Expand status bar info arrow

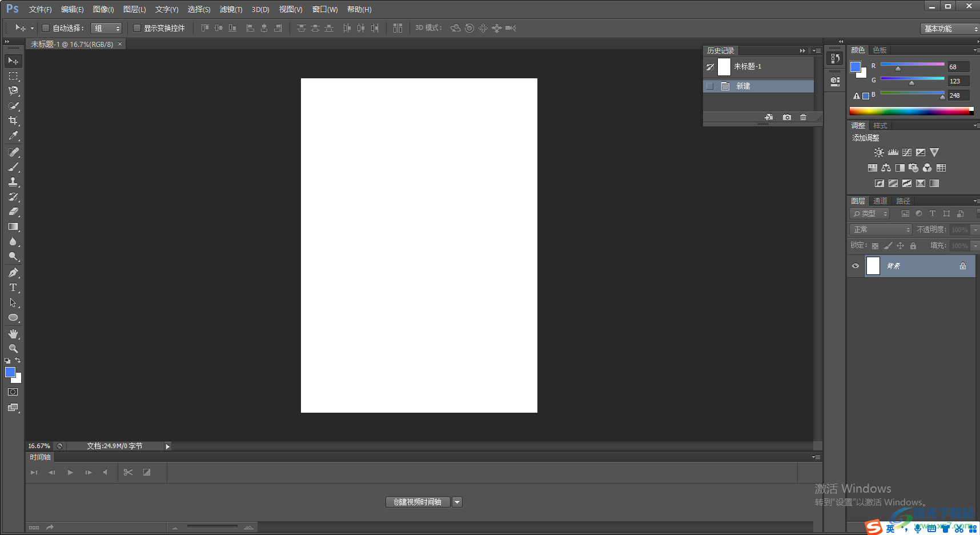point(167,446)
